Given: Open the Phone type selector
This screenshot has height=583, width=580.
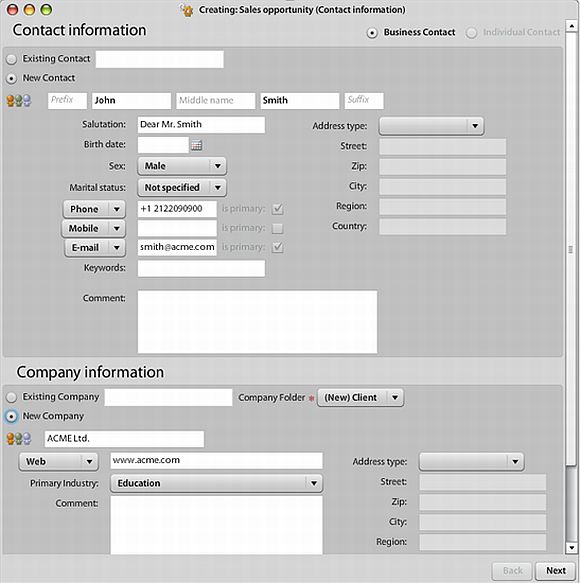Looking at the screenshot, I should (94, 209).
